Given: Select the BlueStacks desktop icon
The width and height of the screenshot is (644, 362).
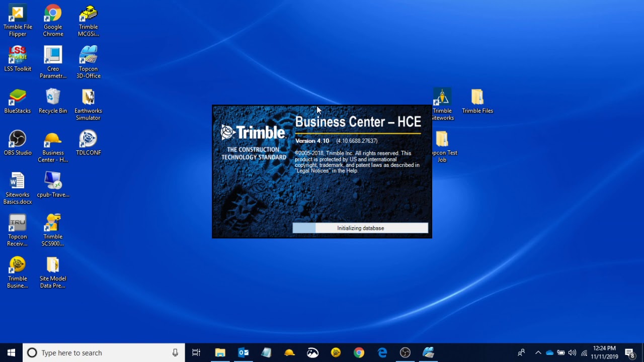Looking at the screenshot, I should (x=18, y=101).
